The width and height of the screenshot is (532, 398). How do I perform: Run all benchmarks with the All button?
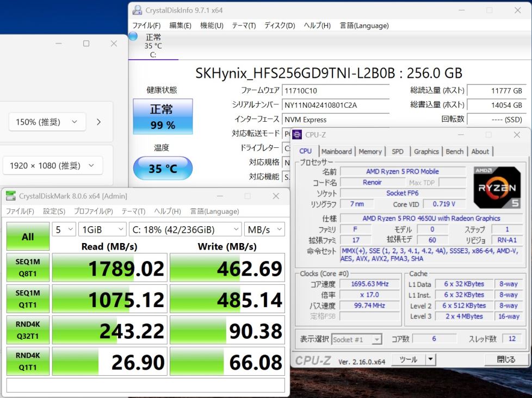(x=28, y=237)
